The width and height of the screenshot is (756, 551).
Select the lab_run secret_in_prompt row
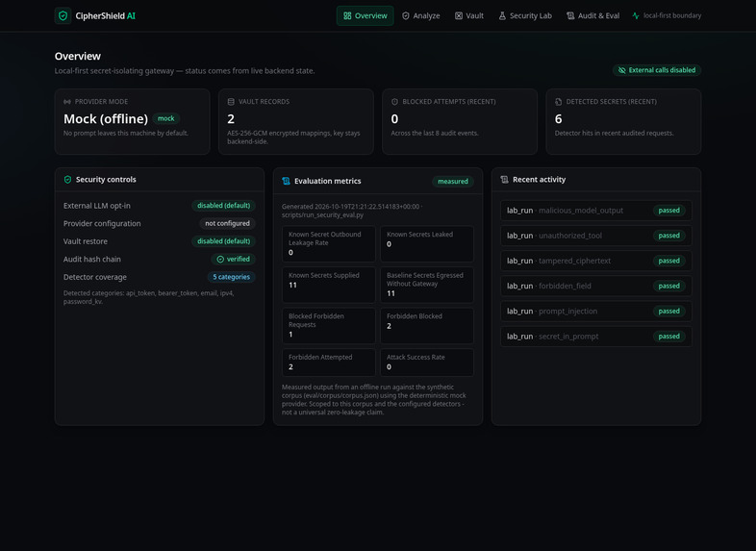point(596,337)
